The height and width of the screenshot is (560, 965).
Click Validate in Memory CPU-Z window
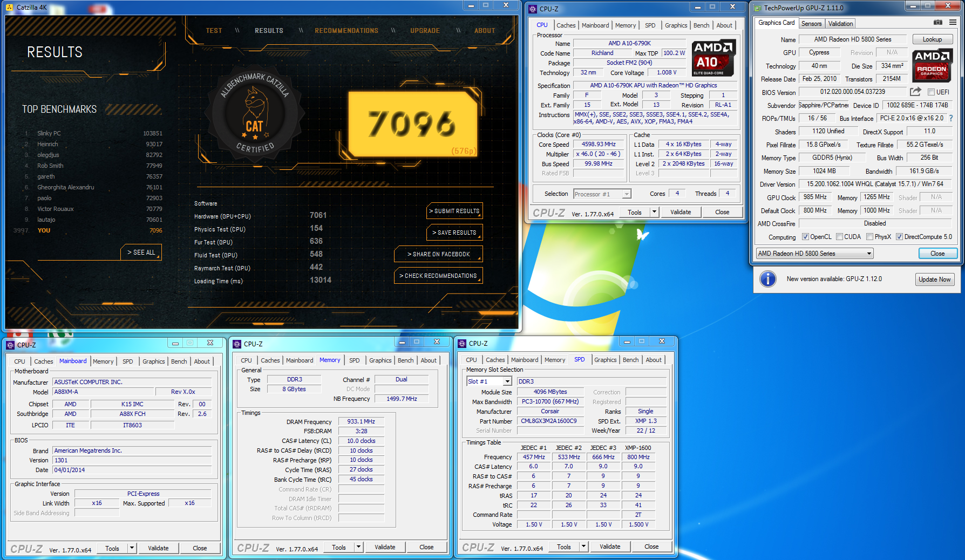tap(385, 547)
